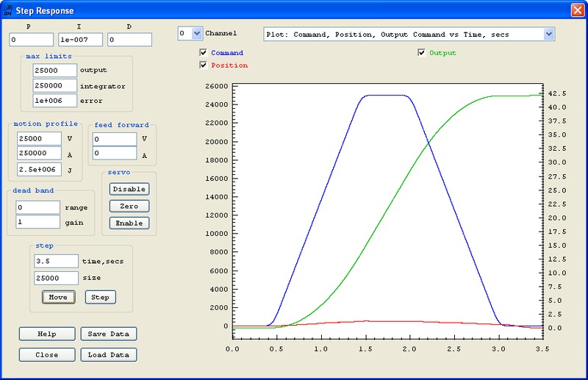This screenshot has width=588, height=380.
Task: Open Help for step response
Action: [x=47, y=334]
